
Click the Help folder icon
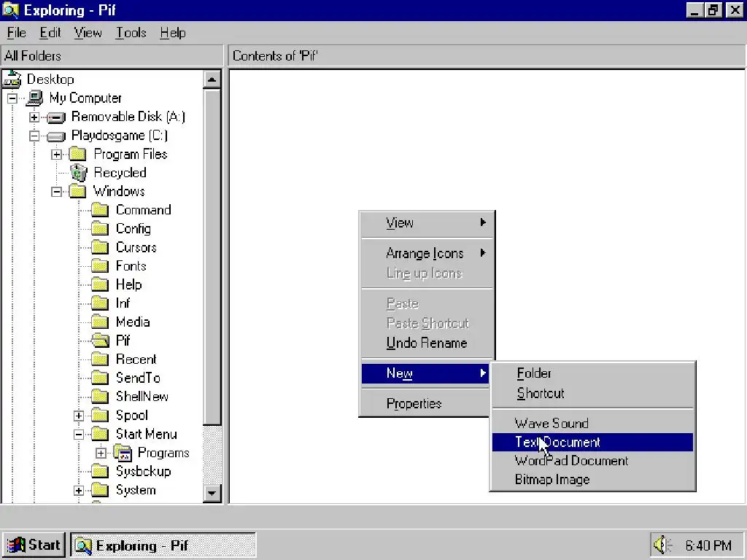[100, 285]
